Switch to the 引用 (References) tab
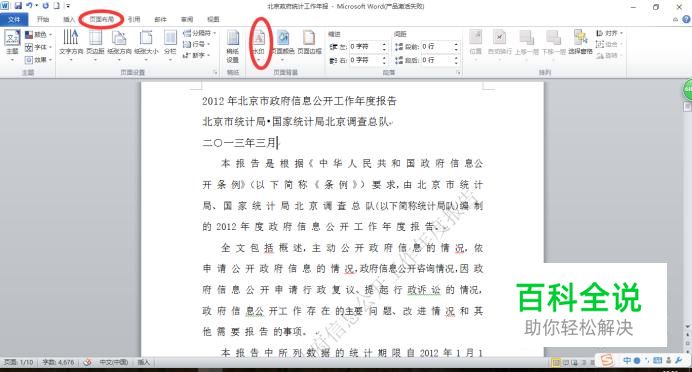Viewport: 692px width, 372px height. point(134,19)
